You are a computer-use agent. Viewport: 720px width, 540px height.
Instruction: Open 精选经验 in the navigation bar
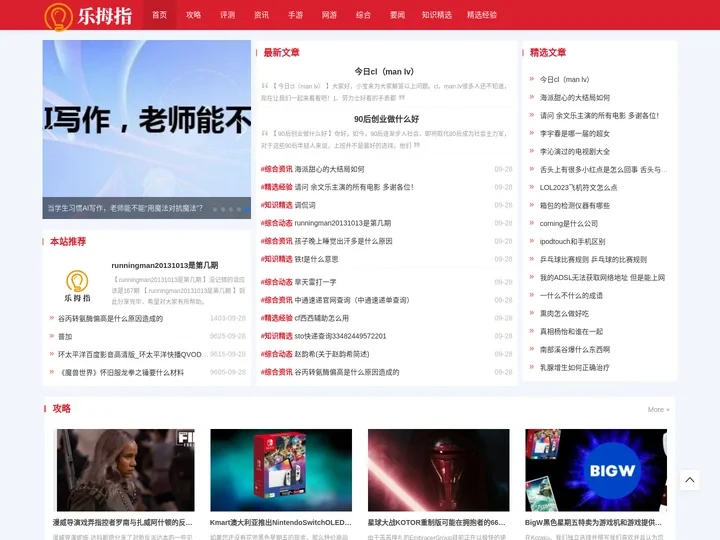[x=482, y=15]
